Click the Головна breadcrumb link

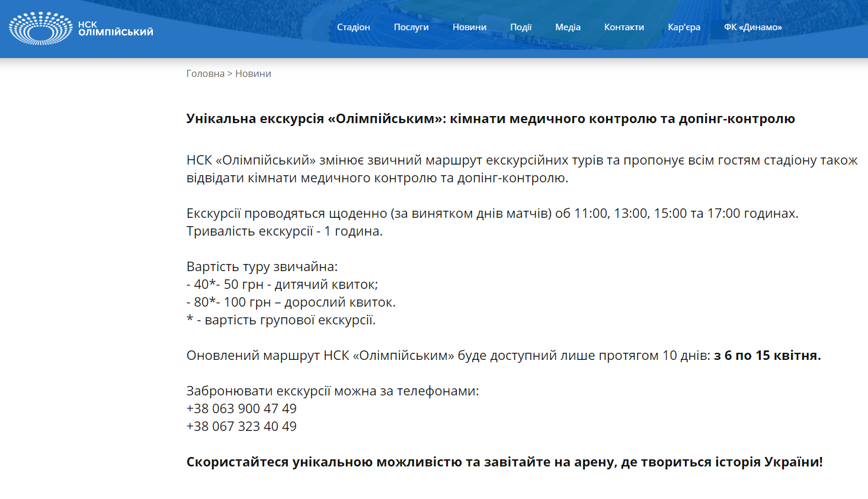(204, 73)
